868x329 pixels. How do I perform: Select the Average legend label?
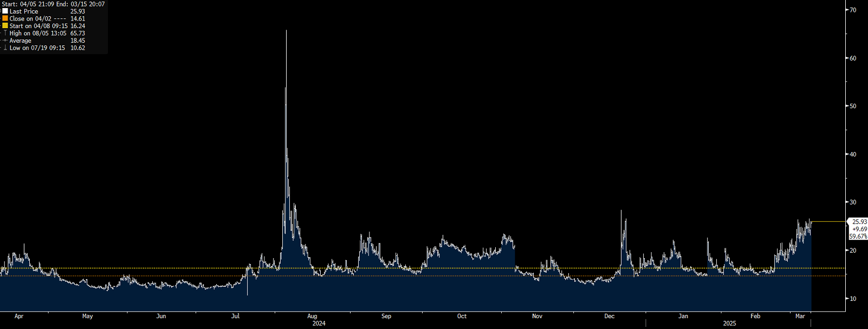(x=21, y=41)
